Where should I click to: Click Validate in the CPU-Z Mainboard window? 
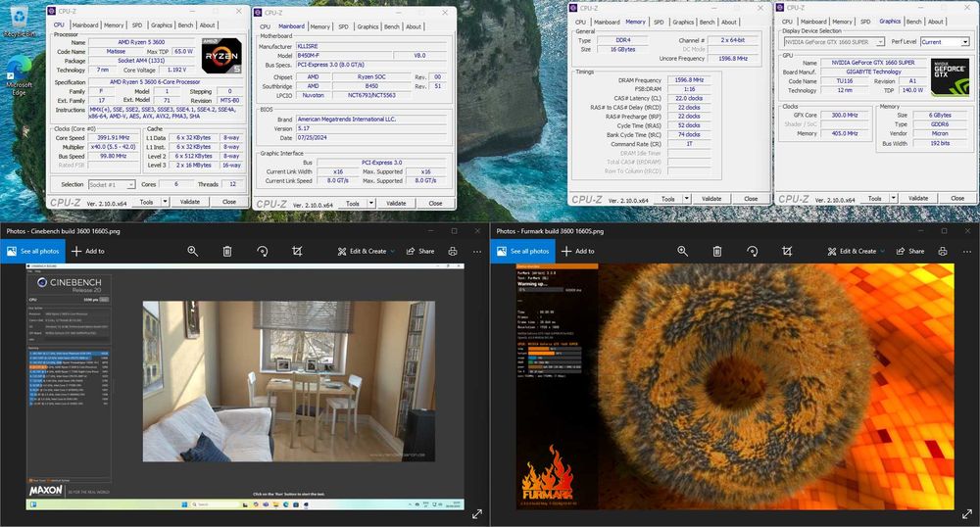396,203
